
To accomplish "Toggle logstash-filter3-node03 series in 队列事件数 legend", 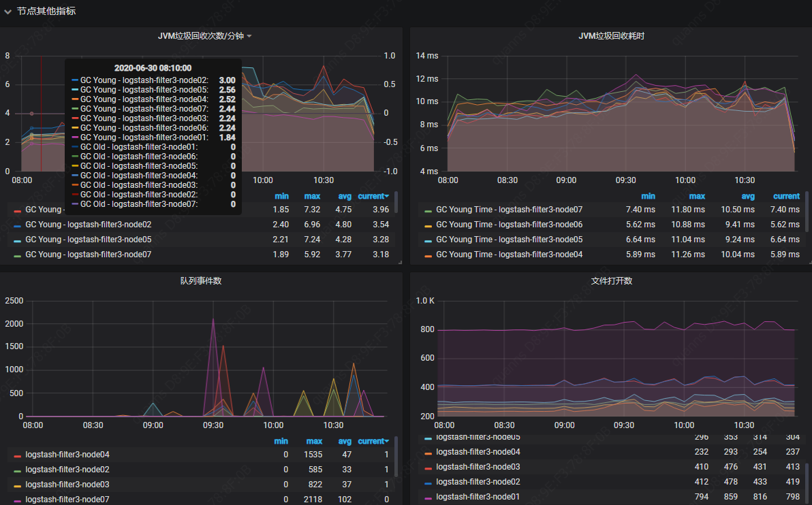I will (67, 485).
